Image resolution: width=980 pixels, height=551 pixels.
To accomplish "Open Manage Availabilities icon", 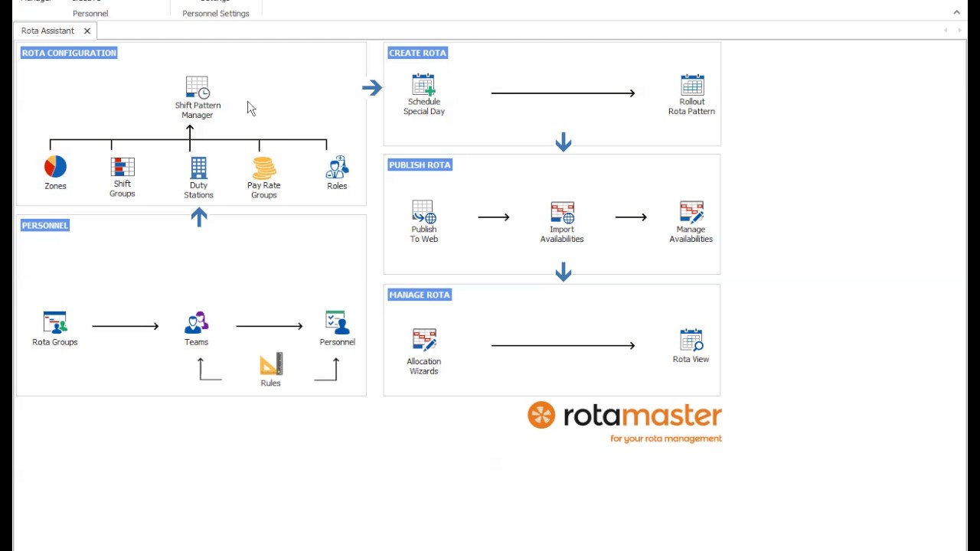I will (x=691, y=212).
